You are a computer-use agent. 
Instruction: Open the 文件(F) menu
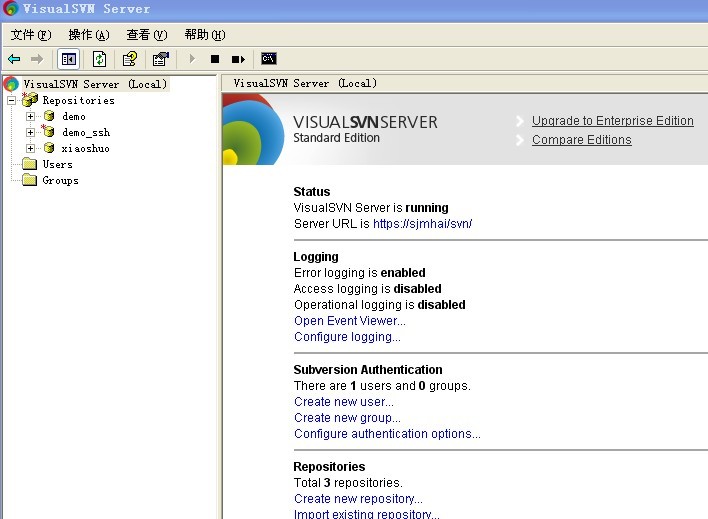tap(31, 35)
